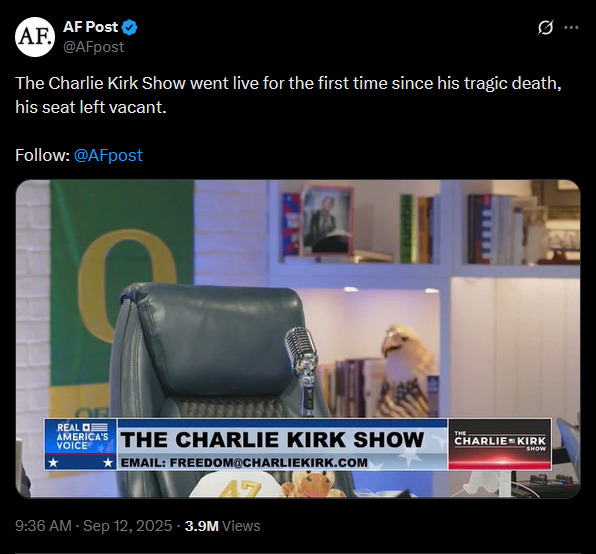Click the tweet text about the vacant seat
The image size is (596, 554).
pos(288,95)
